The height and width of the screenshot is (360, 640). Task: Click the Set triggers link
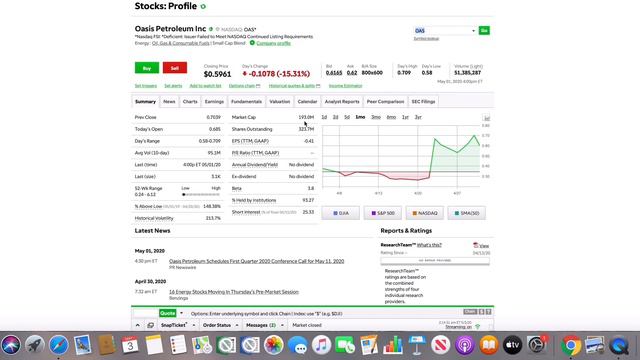[x=146, y=86]
